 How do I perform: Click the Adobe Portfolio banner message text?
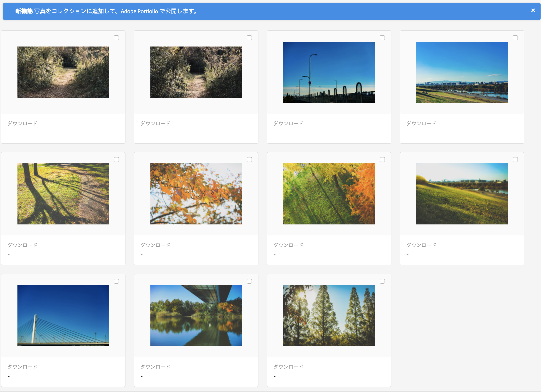tap(116, 11)
